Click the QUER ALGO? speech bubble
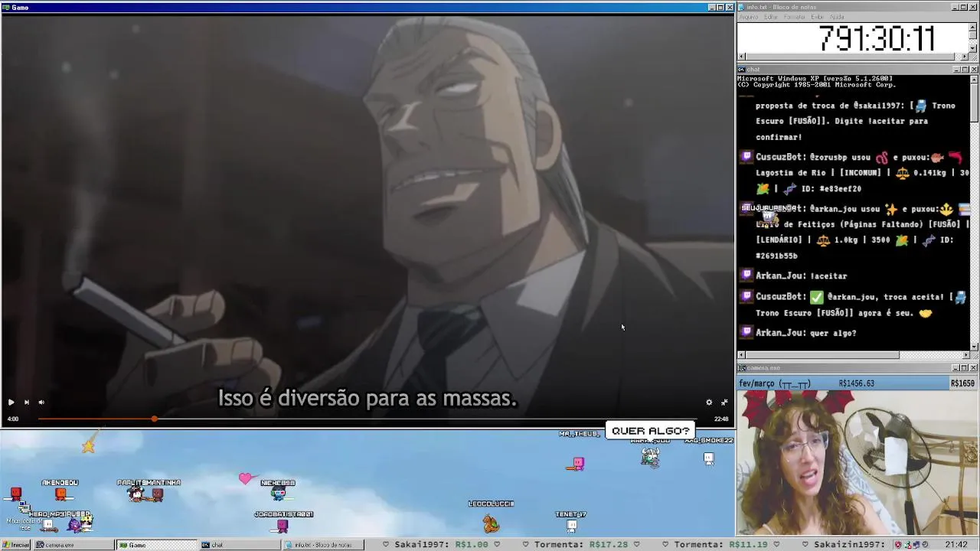 click(x=651, y=431)
